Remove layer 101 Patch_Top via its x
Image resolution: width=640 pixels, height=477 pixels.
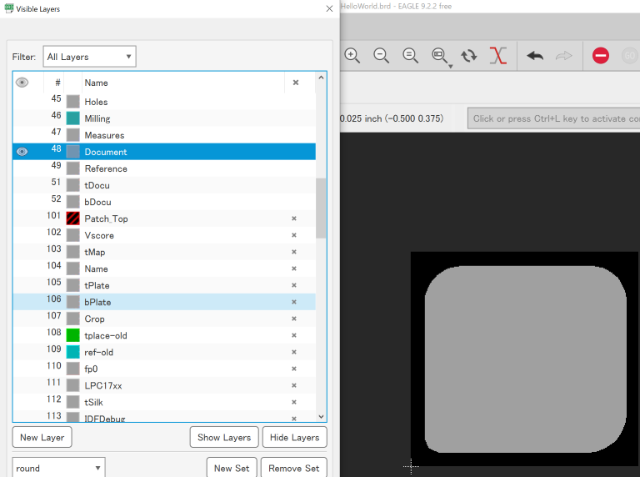click(x=294, y=219)
